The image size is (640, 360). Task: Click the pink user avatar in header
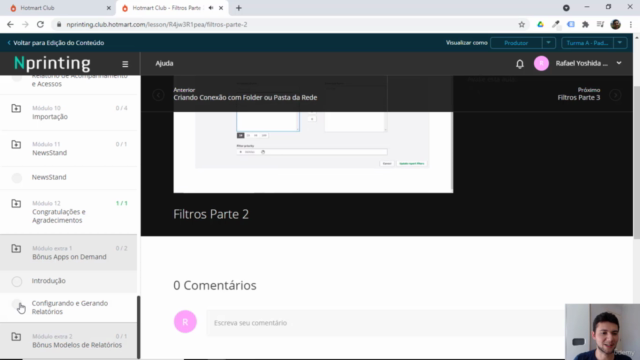coord(541,63)
